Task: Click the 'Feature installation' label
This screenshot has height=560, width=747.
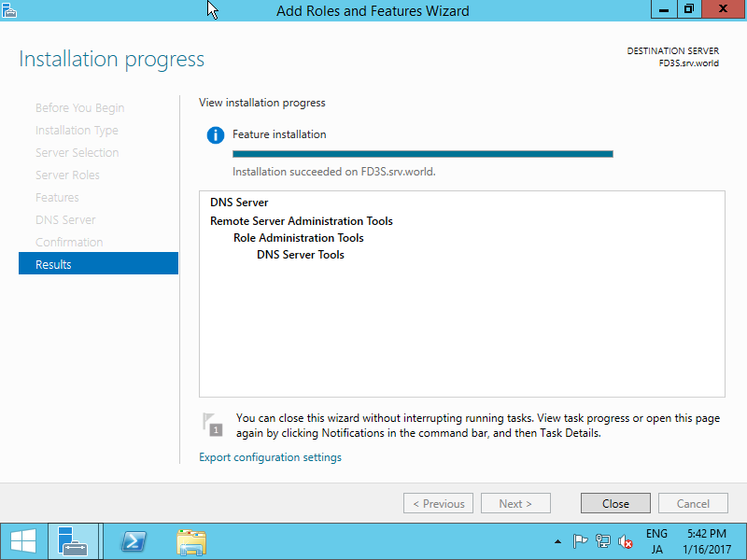Action: click(279, 134)
